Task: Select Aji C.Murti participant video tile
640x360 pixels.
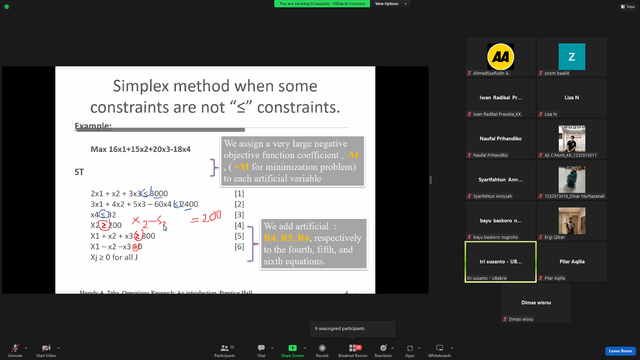Action: pyautogui.click(x=572, y=139)
